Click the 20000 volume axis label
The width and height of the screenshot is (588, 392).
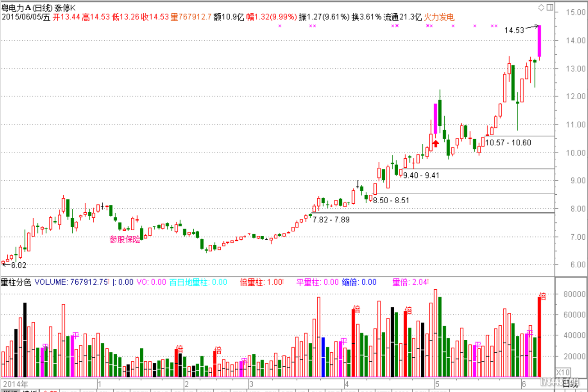point(574,356)
